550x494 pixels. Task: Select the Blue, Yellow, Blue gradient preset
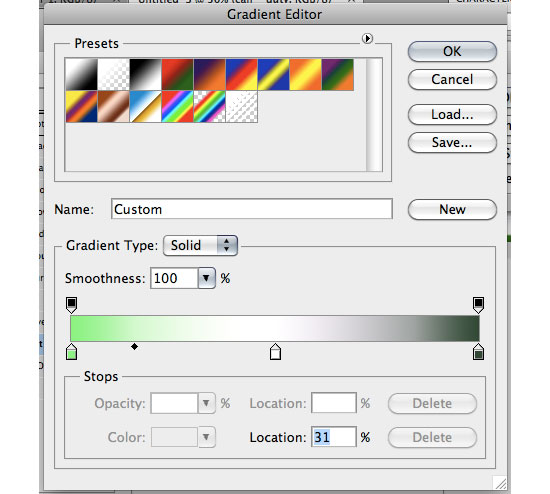click(x=273, y=74)
